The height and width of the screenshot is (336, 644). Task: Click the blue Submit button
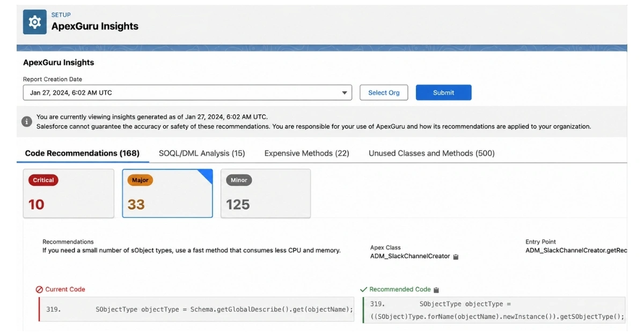click(444, 93)
